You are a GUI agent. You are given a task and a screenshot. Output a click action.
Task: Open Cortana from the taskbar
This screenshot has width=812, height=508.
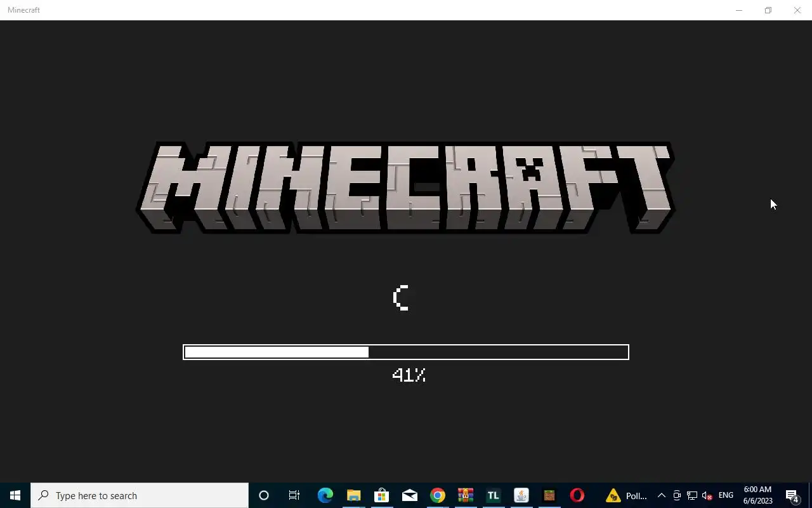[x=264, y=495]
